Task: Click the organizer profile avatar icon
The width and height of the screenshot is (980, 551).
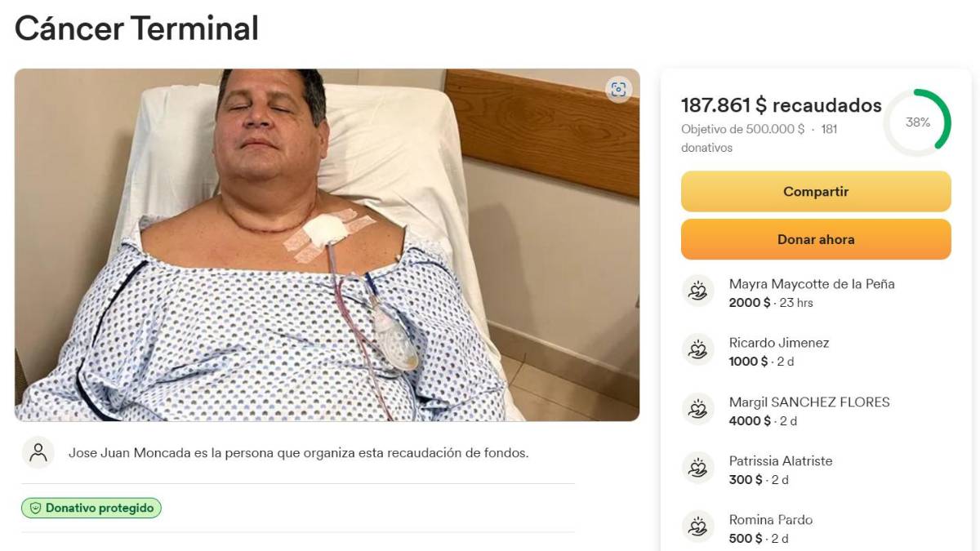Action: click(38, 452)
